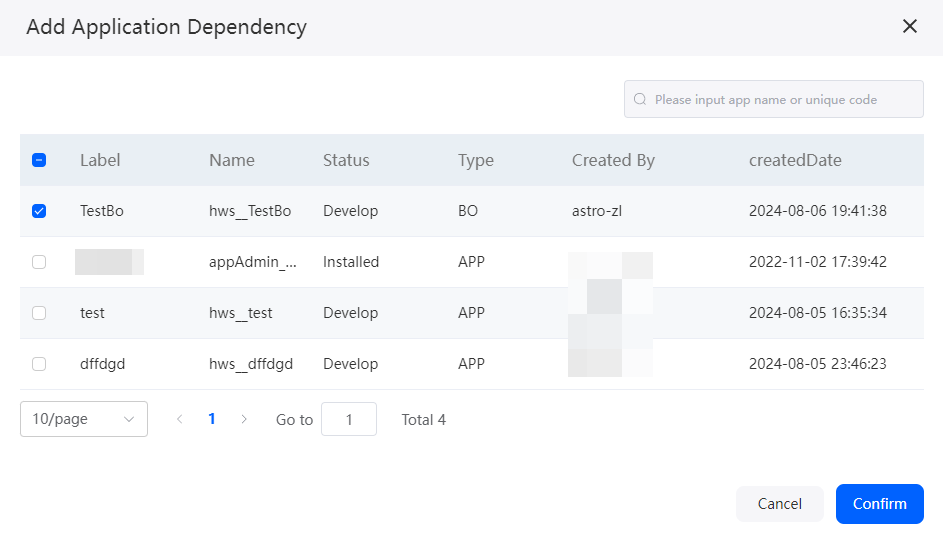Check the test row checkbox

39,313
